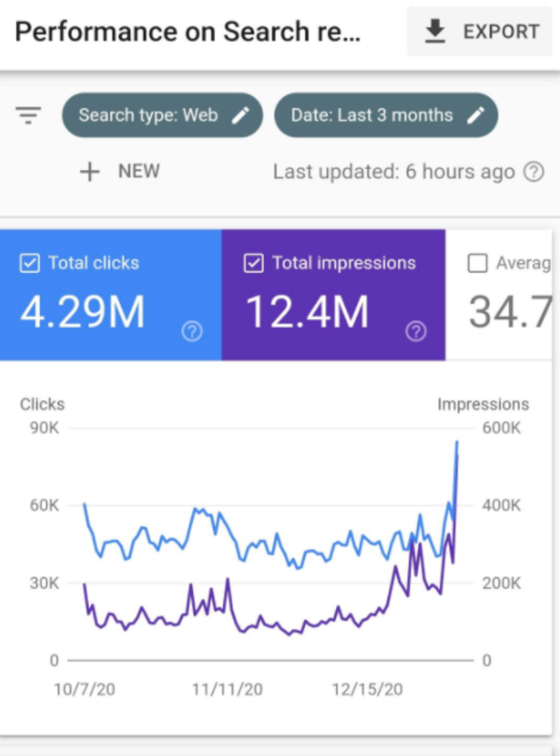Uncheck the Total impressions checkbox
Screen dimensions: 560x756
[x=254, y=263]
